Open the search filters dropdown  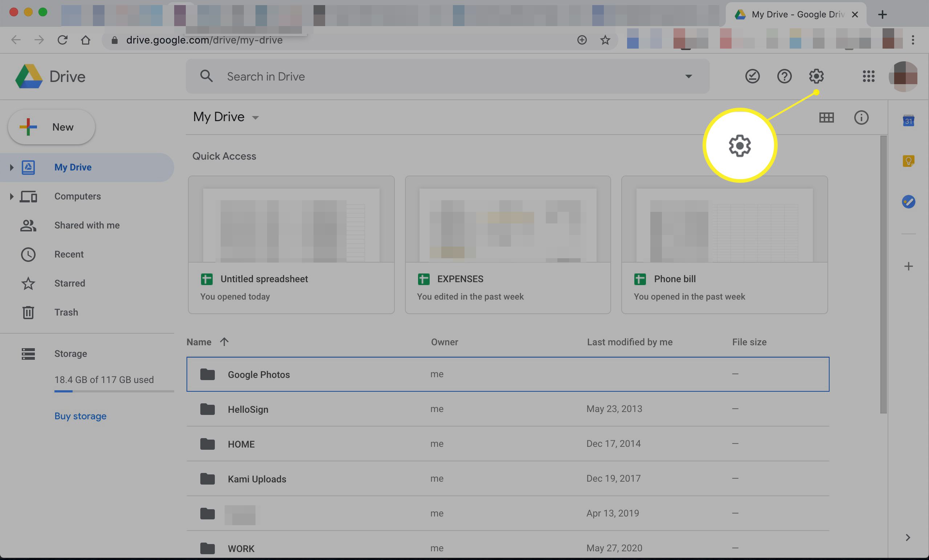tap(688, 75)
